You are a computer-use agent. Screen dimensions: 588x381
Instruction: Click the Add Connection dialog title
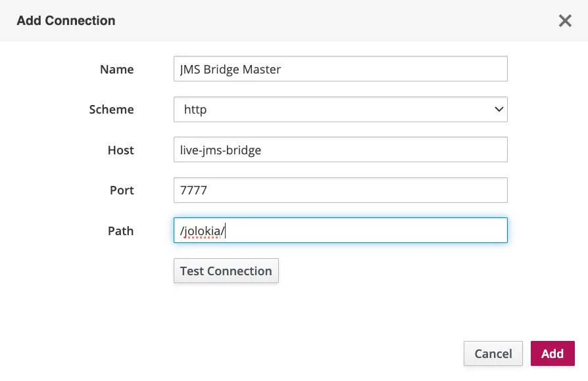click(x=66, y=20)
